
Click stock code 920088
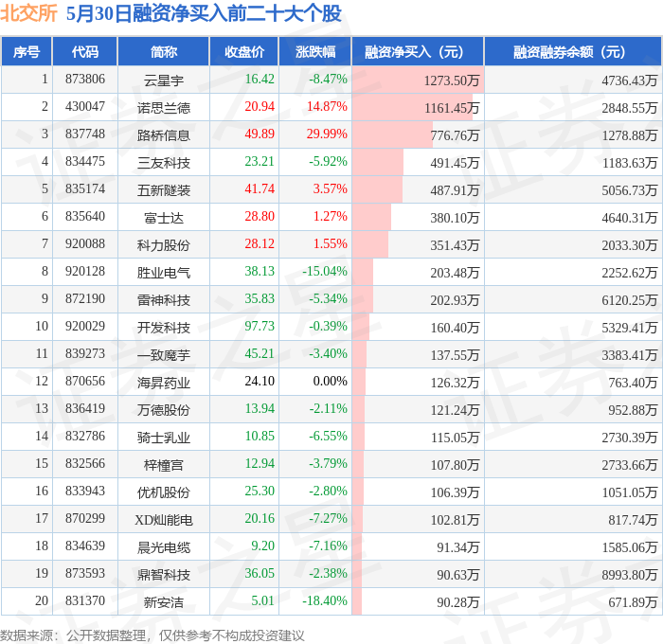(85, 243)
